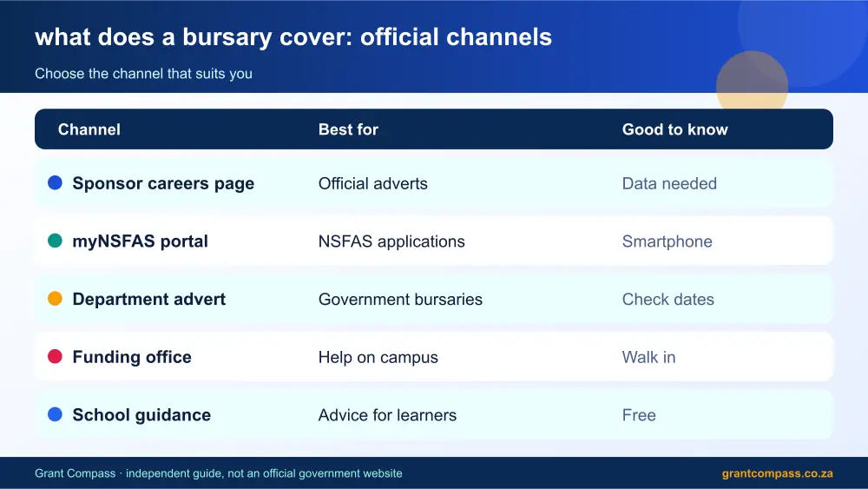868x489 pixels.
Task: Click the 'Advice for learners' cell
Action: [387, 415]
